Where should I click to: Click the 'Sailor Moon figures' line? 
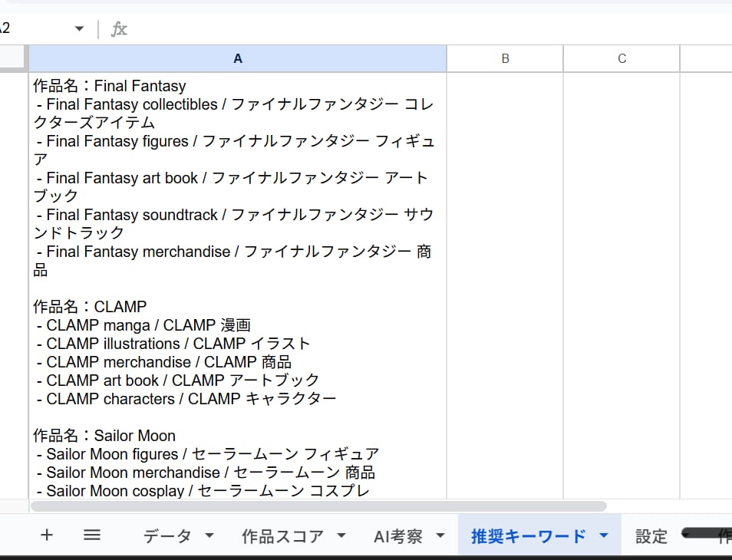(208, 454)
